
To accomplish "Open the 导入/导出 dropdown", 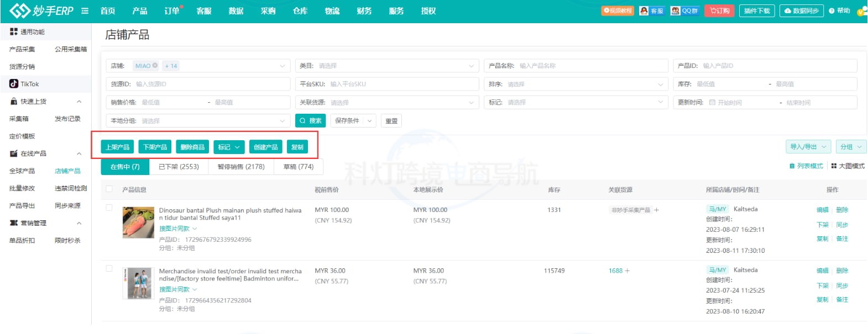I will tap(808, 147).
